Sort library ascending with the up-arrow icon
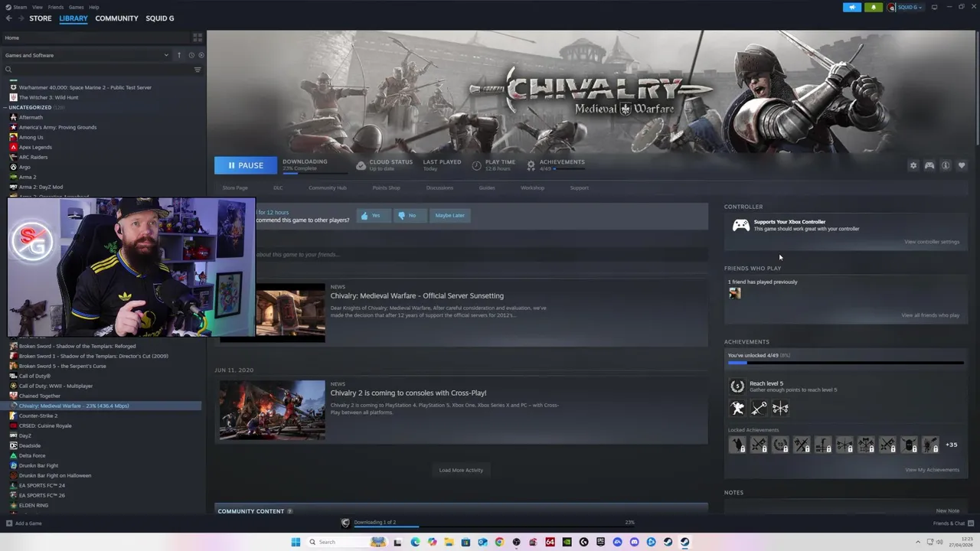Viewport: 980px width, 551px height. click(179, 55)
